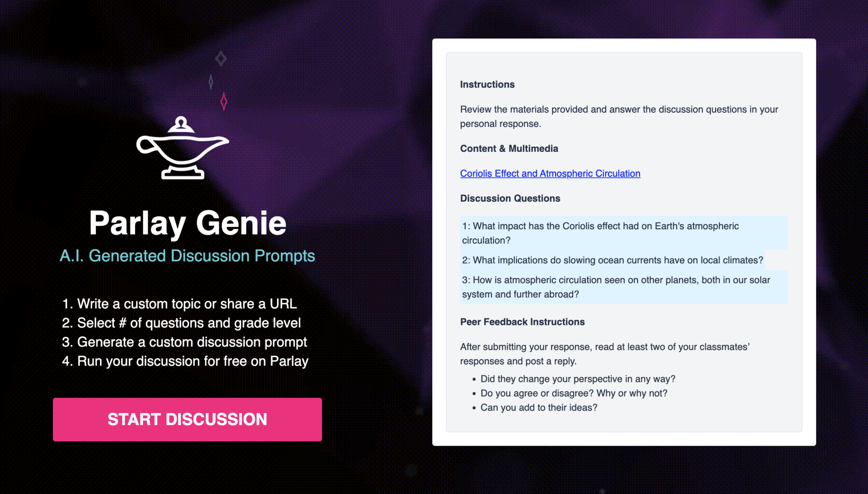Click the blue diamond sparkle above lamp
Viewport: 868px width, 494px height.
tap(211, 82)
